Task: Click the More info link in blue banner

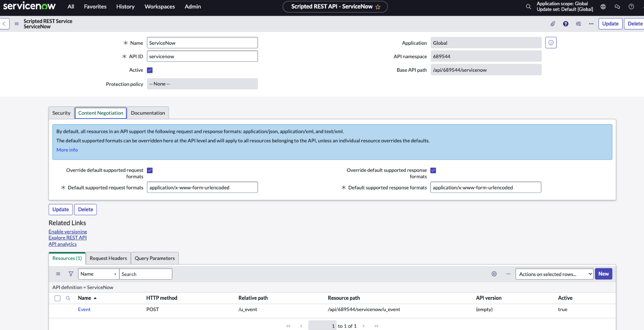Action: click(67, 150)
